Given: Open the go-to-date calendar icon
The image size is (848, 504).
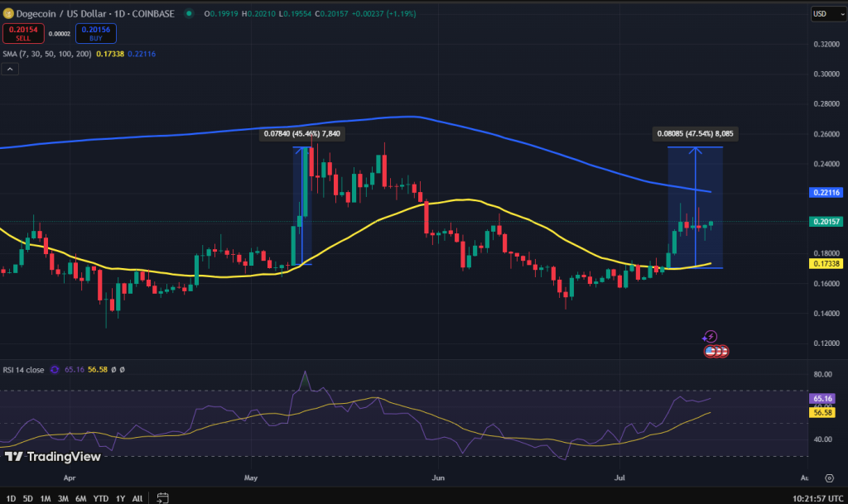Looking at the screenshot, I should (162, 498).
